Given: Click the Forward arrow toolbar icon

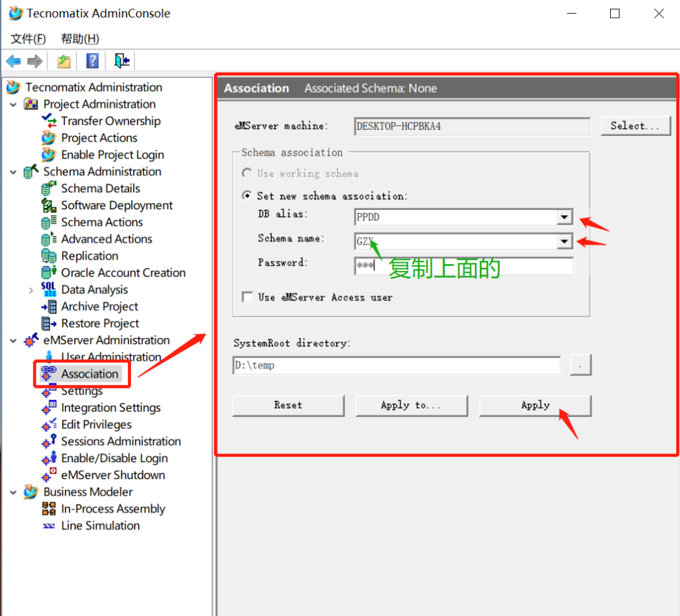Looking at the screenshot, I should (x=35, y=61).
